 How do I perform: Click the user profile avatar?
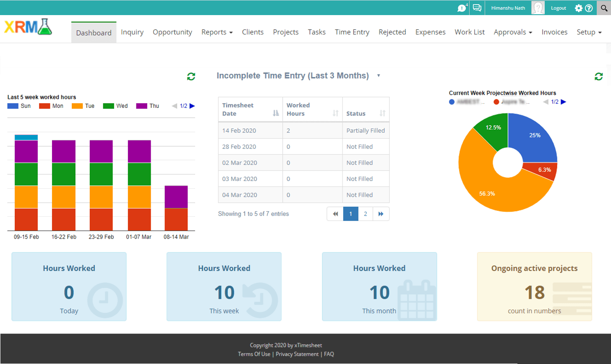[538, 8]
